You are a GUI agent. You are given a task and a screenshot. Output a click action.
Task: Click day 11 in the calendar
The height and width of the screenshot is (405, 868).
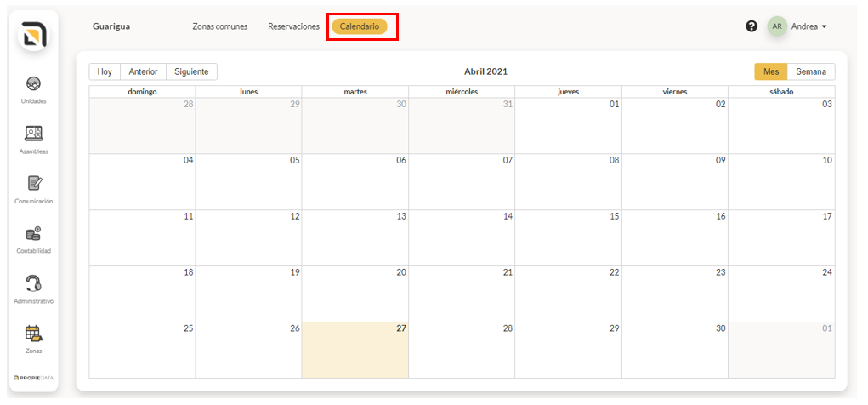click(142, 237)
